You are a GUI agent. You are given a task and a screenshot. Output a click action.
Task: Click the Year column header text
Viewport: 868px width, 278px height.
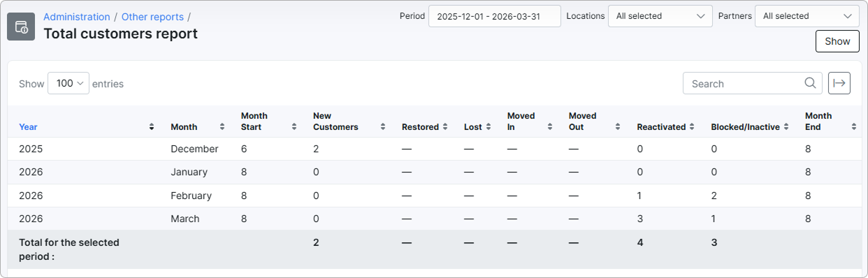pos(28,127)
